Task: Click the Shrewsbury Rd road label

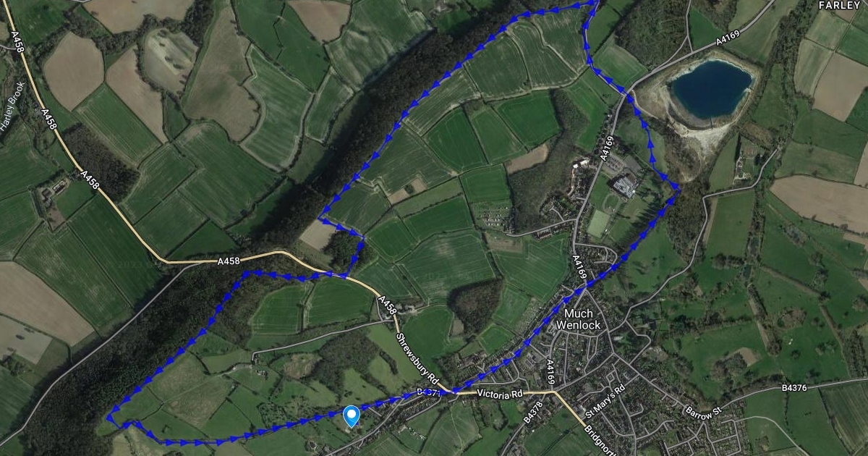Action: click(x=418, y=359)
